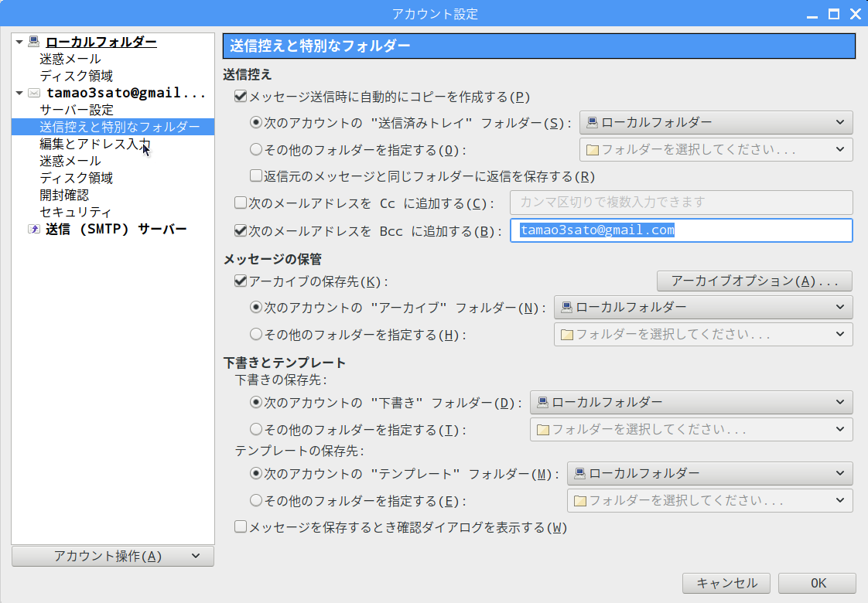Select その他のフォルダーを指定する for sent copies
Image resolution: width=868 pixels, height=603 pixels.
(256, 150)
